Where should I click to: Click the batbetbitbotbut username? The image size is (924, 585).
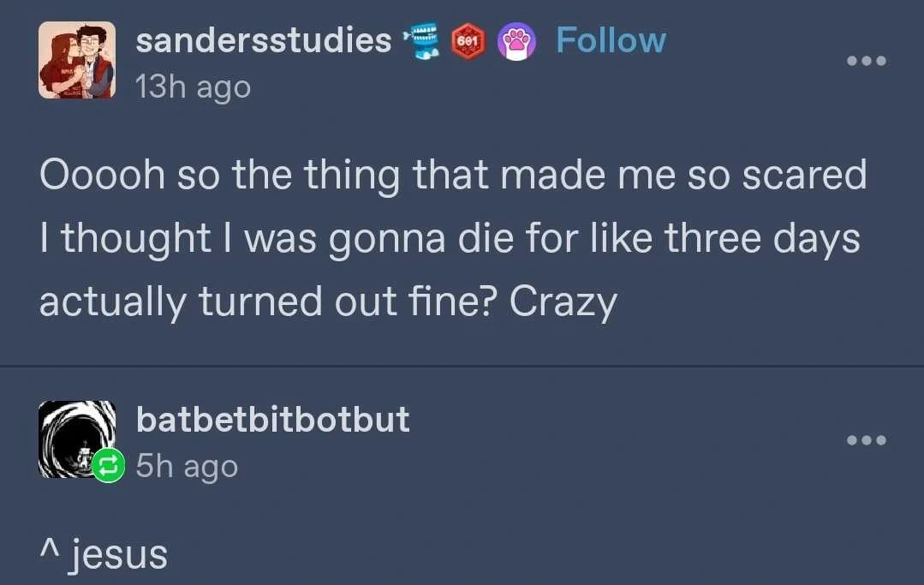(273, 420)
